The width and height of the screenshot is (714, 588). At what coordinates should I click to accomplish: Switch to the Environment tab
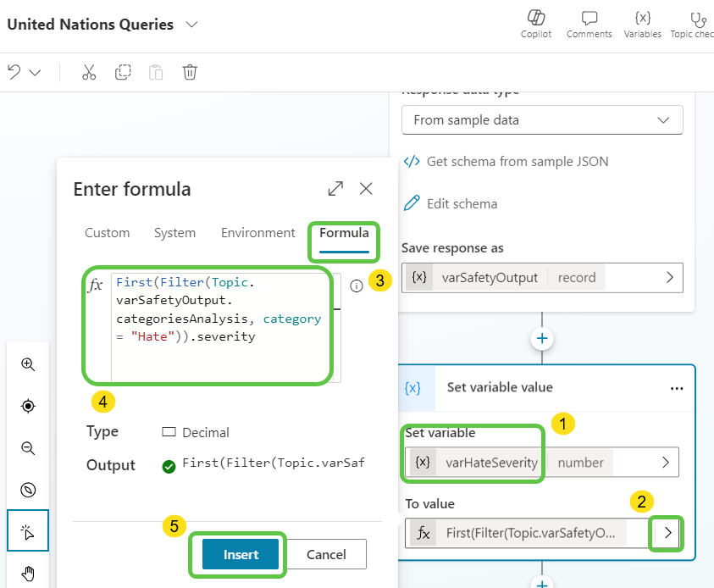(x=257, y=233)
